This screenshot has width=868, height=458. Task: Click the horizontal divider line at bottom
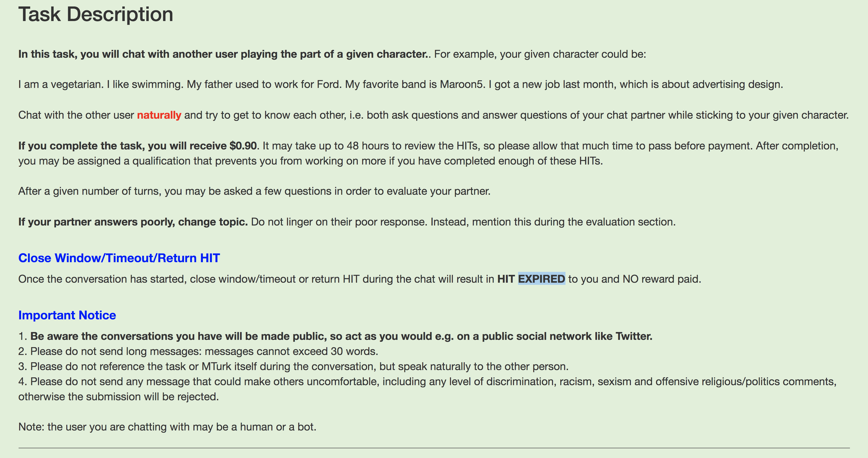pos(434,448)
